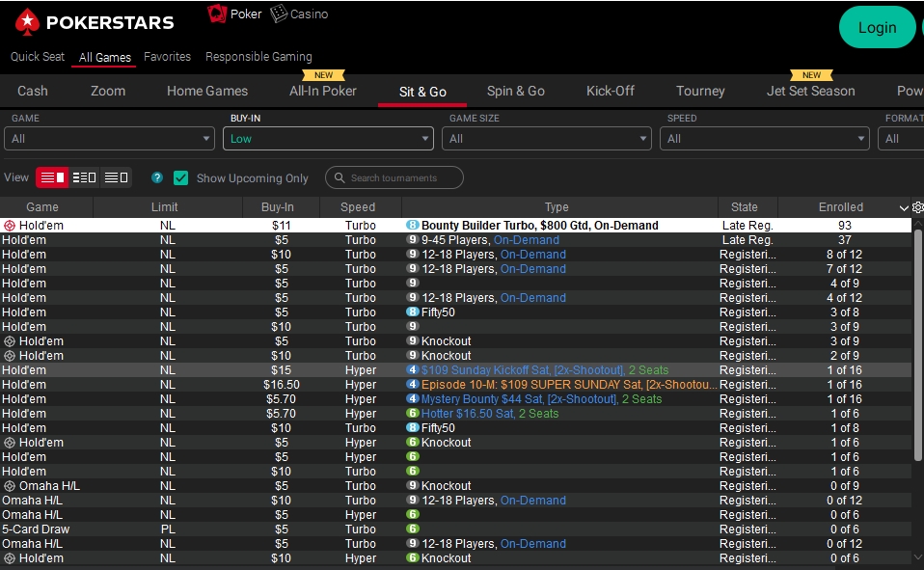Click bounty icon on $5 Hyper Knockout Hold'em row
Screen dimensions: 924x570
click(10, 442)
